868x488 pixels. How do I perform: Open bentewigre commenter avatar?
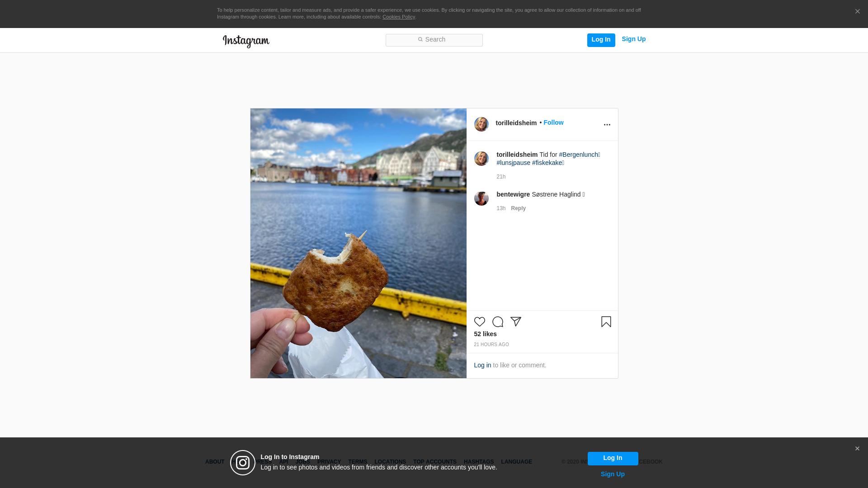481,198
